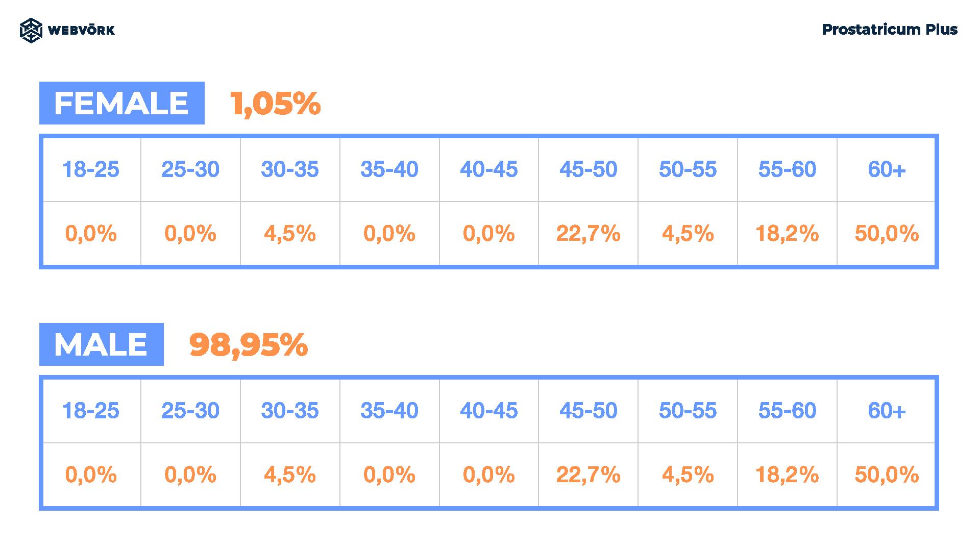Image resolution: width=980 pixels, height=551 pixels.
Task: Click the 25-30 header in Male table
Action: pyautogui.click(x=190, y=411)
